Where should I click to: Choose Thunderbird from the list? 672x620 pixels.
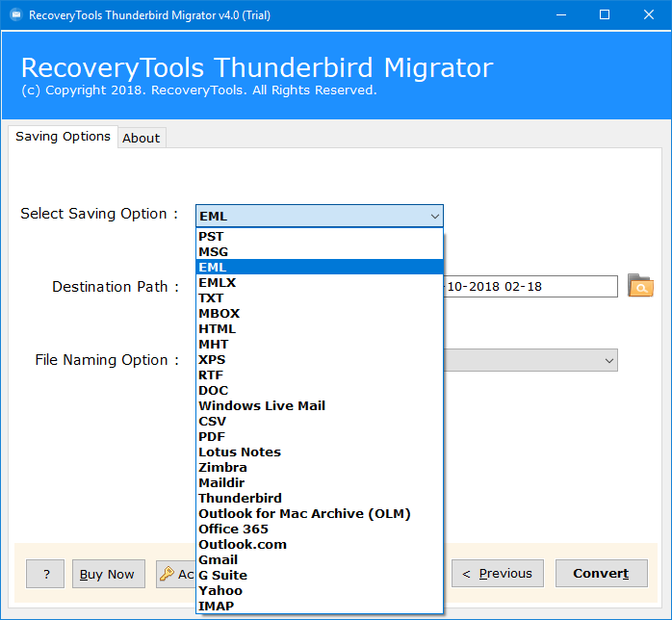pyautogui.click(x=320, y=499)
